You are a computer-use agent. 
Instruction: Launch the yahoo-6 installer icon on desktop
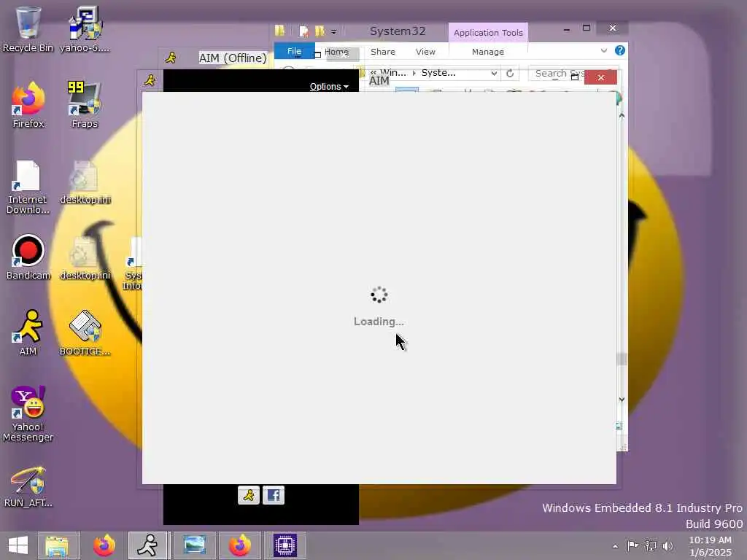coord(85,28)
